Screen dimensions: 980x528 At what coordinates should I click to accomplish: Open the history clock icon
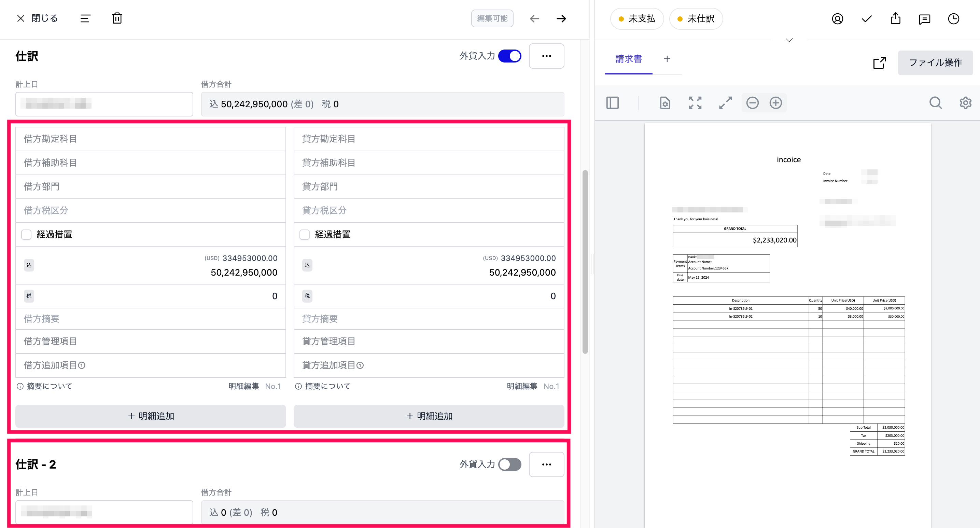(x=953, y=19)
